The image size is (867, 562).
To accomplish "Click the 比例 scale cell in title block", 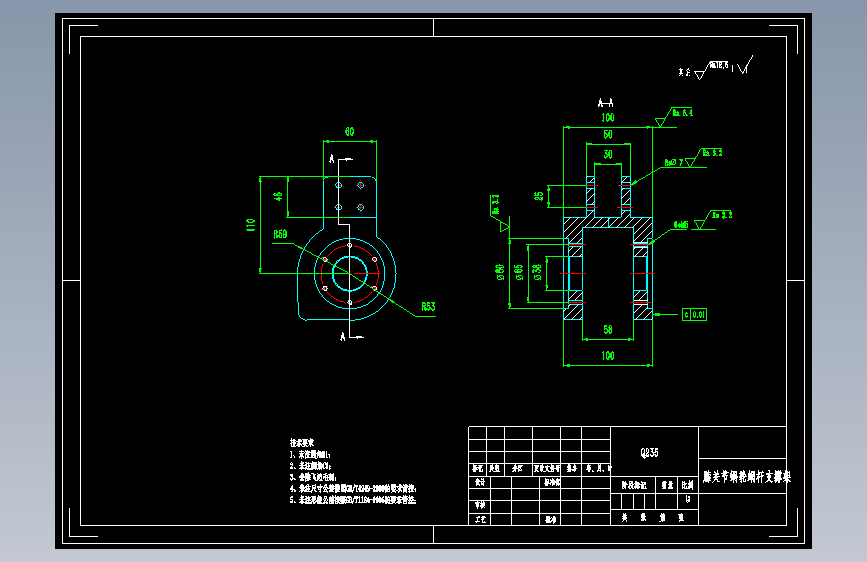I will pyautogui.click(x=687, y=485).
